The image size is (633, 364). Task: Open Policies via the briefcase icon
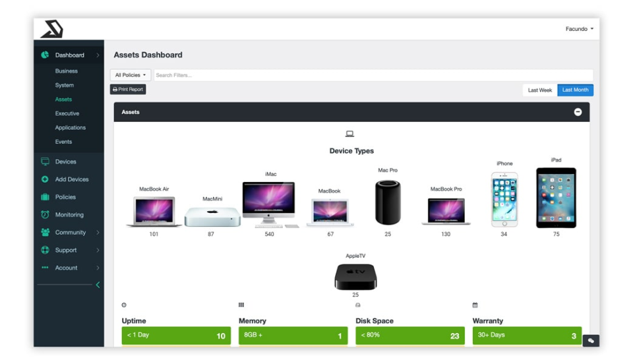click(45, 197)
